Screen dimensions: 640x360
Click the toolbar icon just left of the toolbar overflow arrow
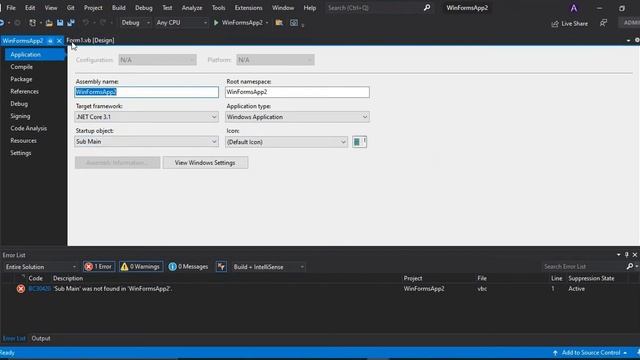pyautogui.click(x=294, y=23)
